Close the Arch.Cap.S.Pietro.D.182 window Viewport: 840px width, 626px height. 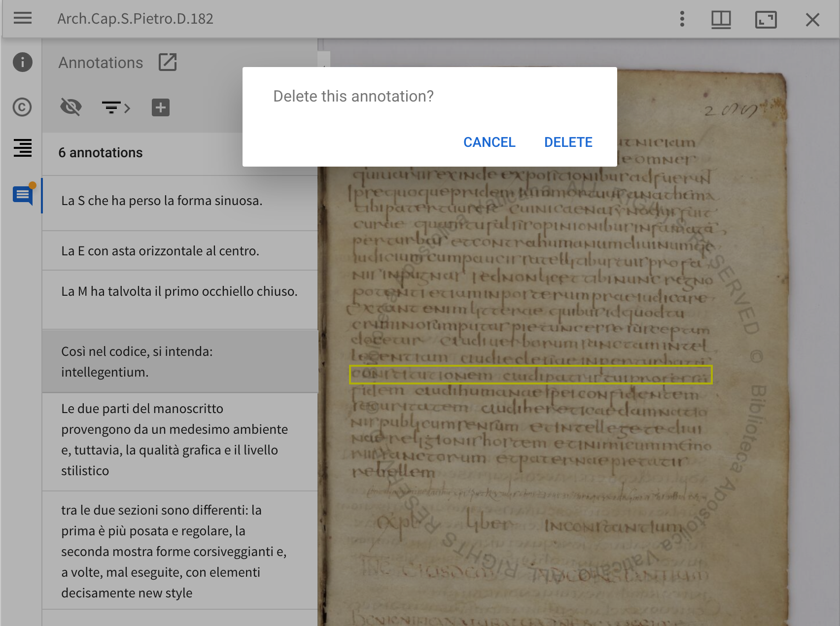[x=812, y=20]
